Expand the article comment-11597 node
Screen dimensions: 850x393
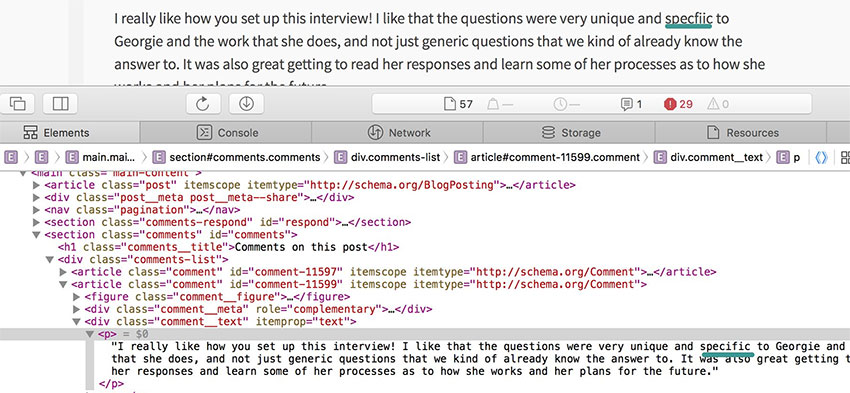pyautogui.click(x=63, y=272)
